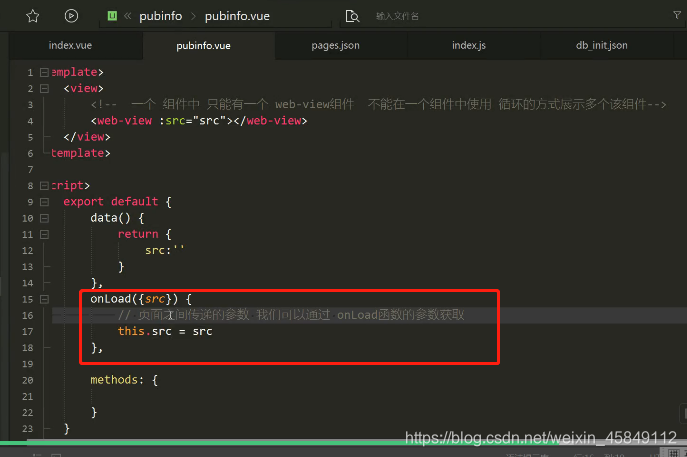Click the filter funnel icon
Viewport: 687px width, 457px height.
pyautogui.click(x=677, y=15)
